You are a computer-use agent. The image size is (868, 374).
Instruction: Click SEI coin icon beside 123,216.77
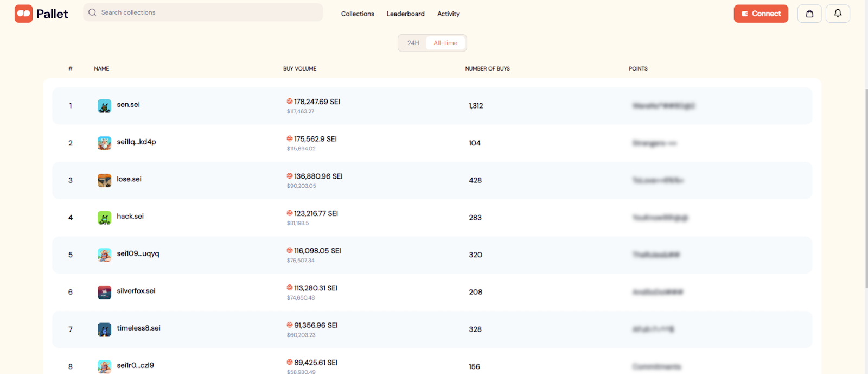point(290,213)
